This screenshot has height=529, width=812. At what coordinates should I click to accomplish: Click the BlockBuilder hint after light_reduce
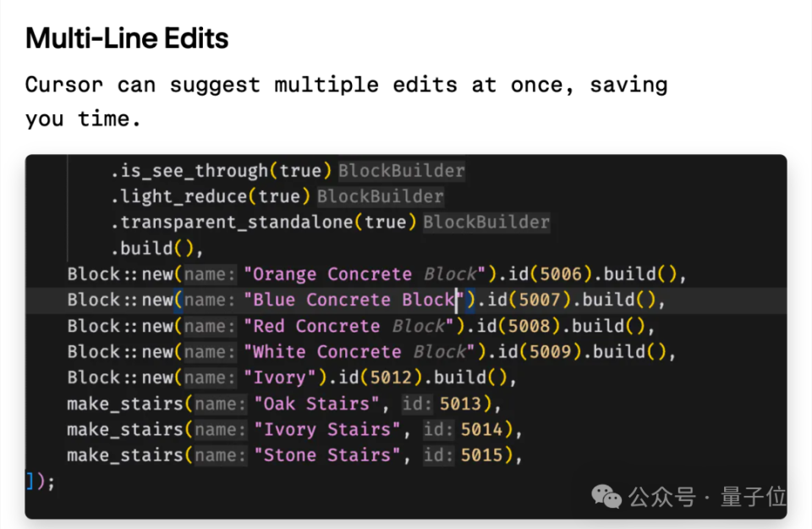point(381,196)
